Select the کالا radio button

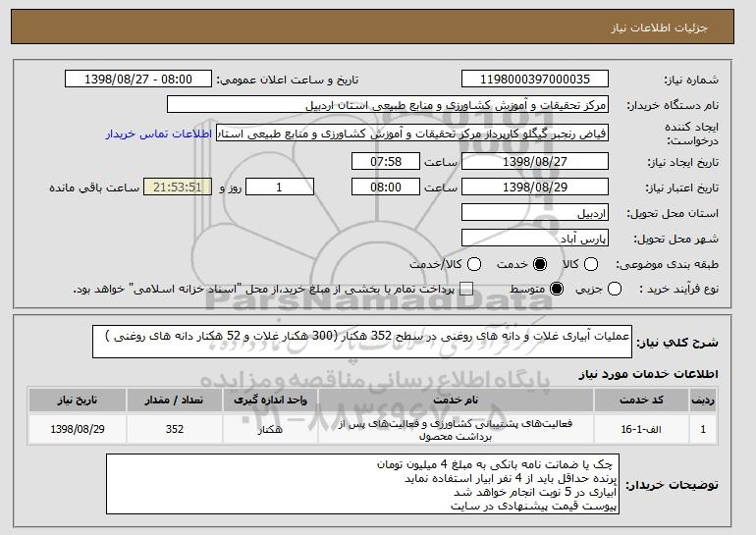[x=591, y=264]
